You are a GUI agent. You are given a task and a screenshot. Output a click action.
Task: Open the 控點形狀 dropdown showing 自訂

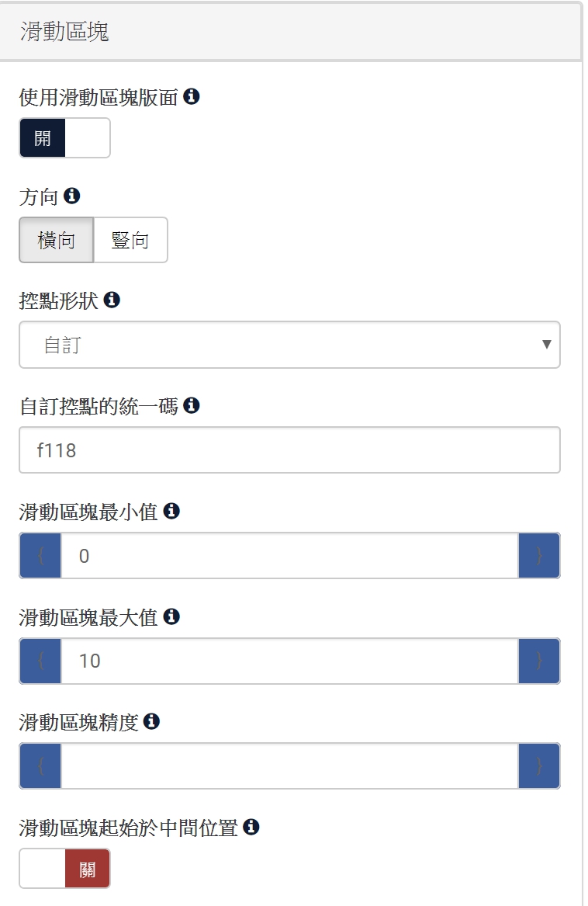(x=289, y=345)
